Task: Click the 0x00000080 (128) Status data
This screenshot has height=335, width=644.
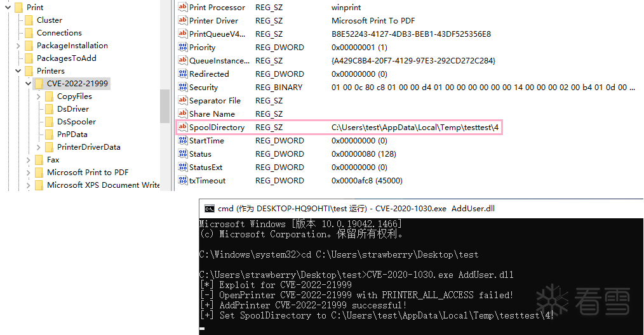Action: coord(363,154)
